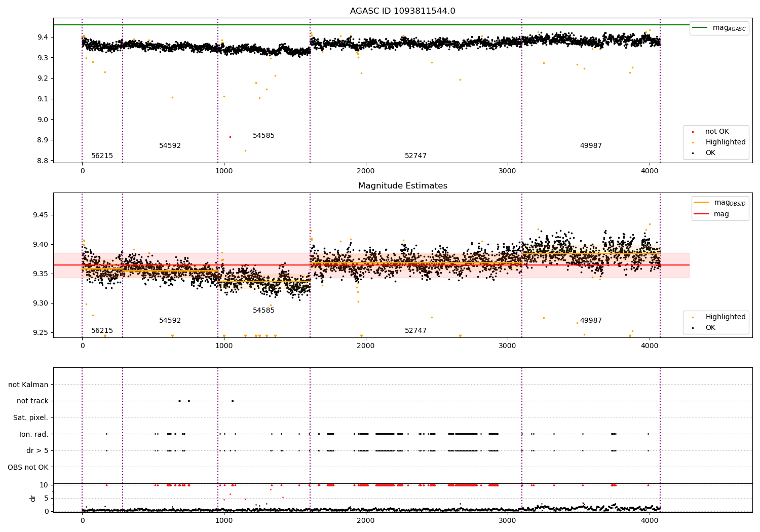Screen dimensions: 760x532
Task: Click x-tick '4000' under the middle plot
Action: 650,346
